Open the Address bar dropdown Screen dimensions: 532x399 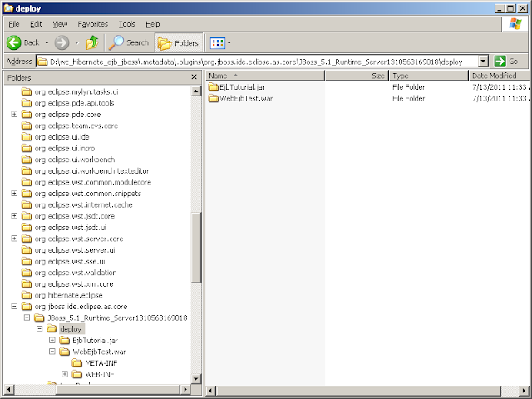click(483, 62)
